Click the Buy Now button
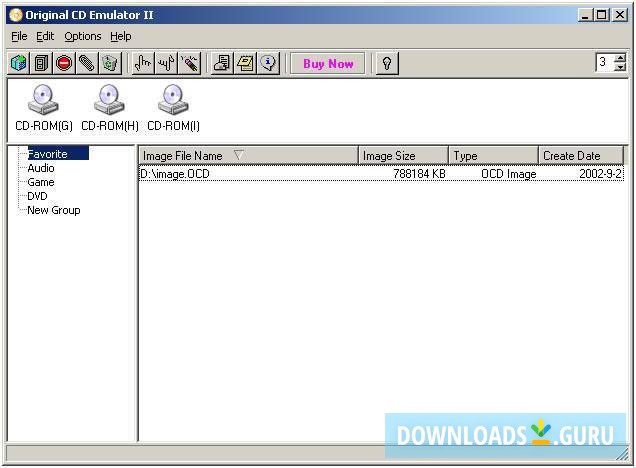 point(328,64)
